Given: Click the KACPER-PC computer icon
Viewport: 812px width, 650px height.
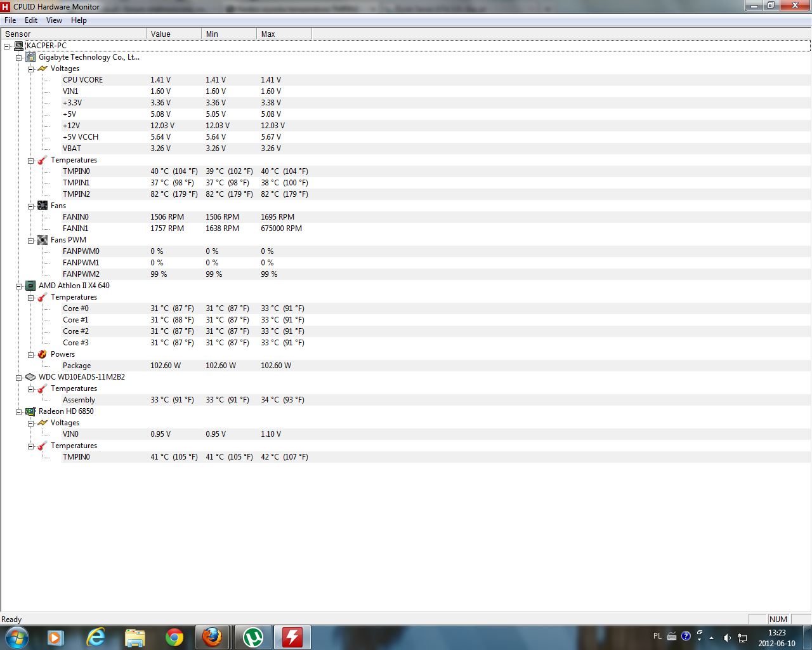Looking at the screenshot, I should coord(18,46).
